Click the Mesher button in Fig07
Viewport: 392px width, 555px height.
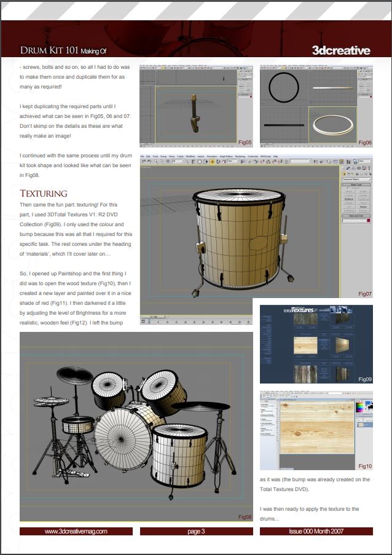click(363, 207)
